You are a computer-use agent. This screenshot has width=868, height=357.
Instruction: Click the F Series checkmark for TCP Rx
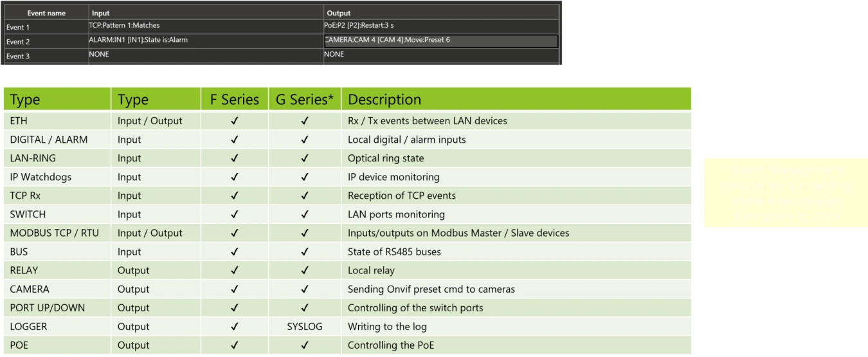pos(235,196)
